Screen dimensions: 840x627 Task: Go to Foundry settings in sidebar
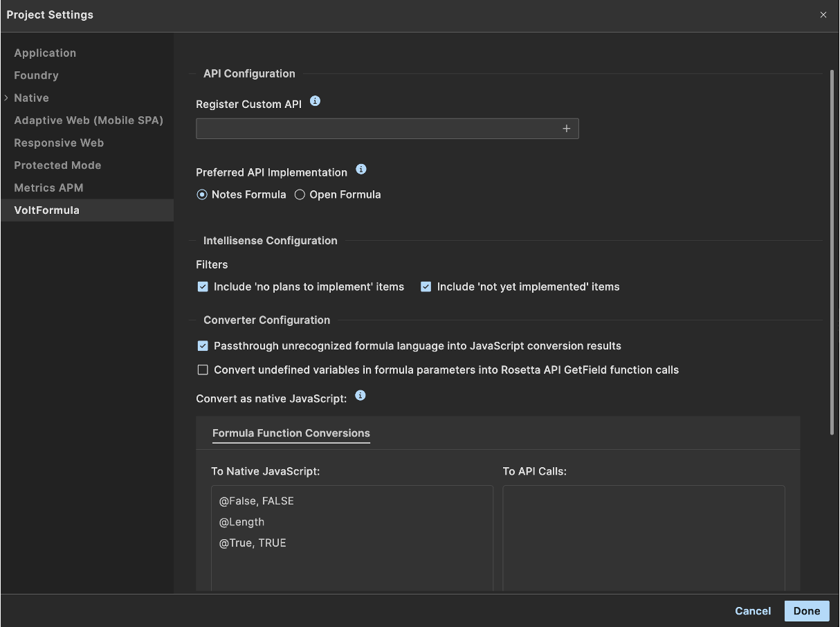(x=36, y=75)
